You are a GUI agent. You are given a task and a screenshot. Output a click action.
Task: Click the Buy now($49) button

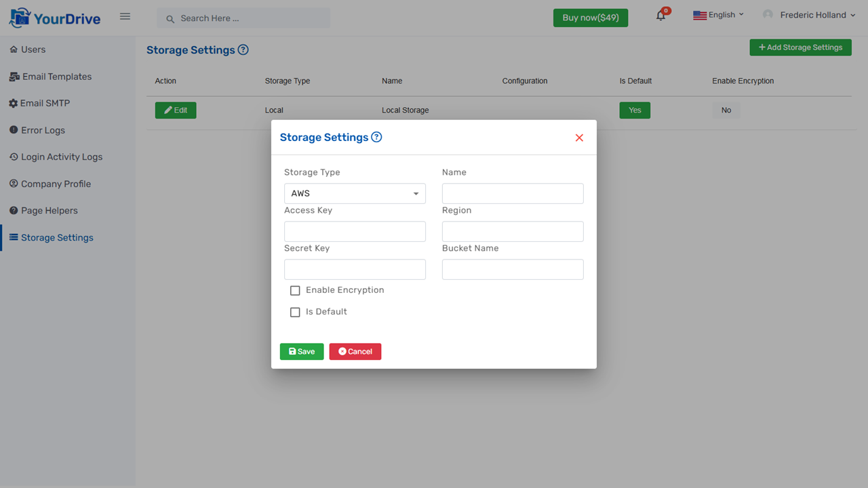[590, 17]
